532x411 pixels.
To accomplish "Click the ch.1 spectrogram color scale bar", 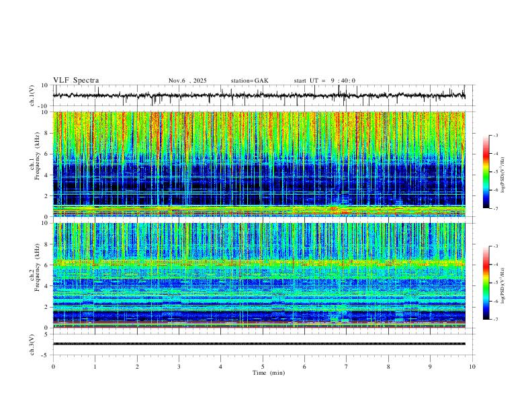I will 486,172.
